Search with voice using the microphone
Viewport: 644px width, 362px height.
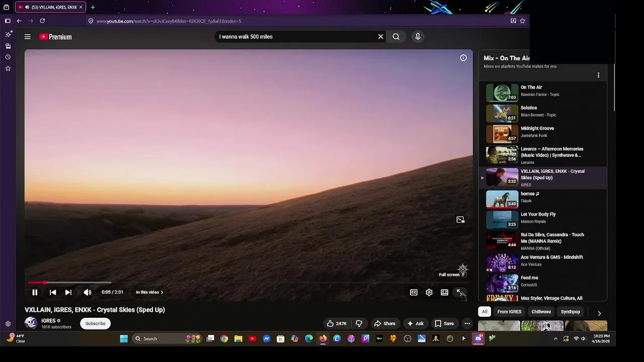coord(418,37)
